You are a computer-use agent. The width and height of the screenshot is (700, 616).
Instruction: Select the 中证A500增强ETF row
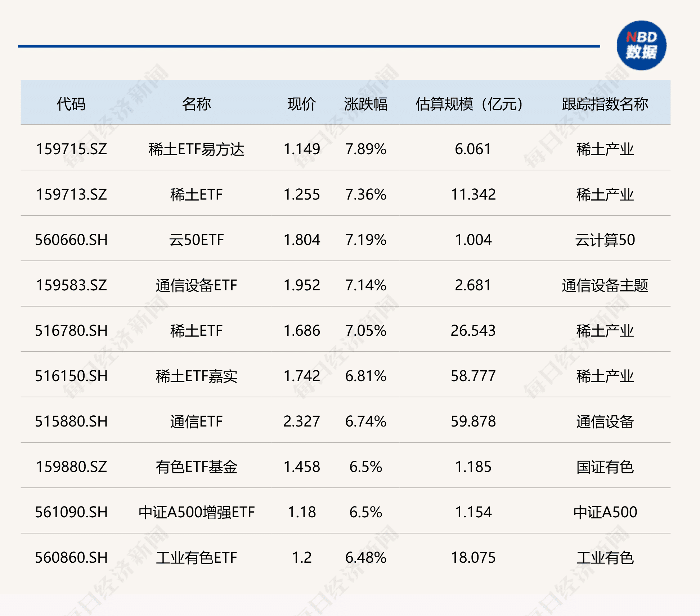click(x=197, y=512)
